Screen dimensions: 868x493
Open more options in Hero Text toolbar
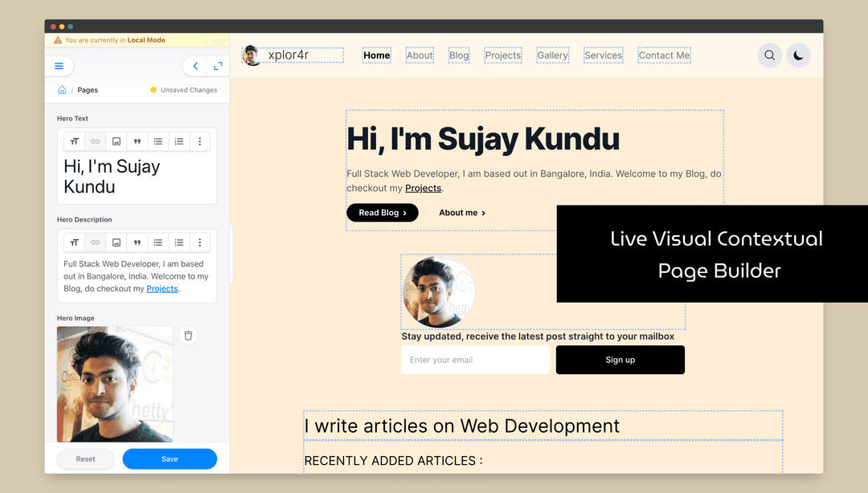tap(200, 141)
